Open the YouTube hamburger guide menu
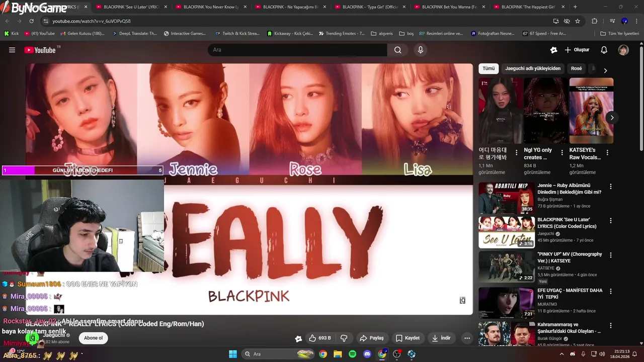 12,50
